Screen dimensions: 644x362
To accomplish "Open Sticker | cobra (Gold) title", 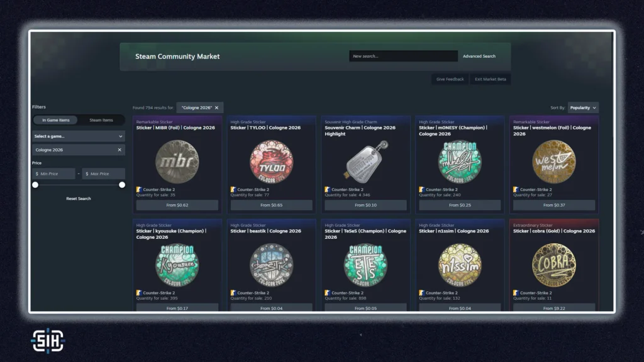I will pos(553,231).
